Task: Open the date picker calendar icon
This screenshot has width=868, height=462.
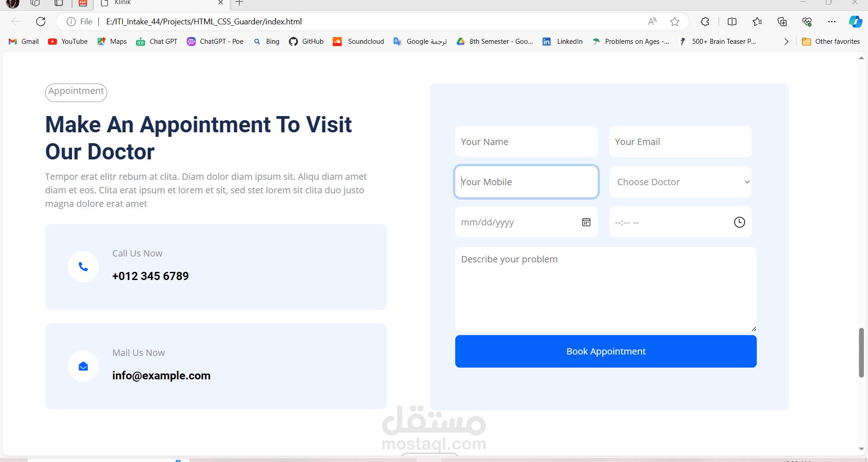Action: [586, 222]
